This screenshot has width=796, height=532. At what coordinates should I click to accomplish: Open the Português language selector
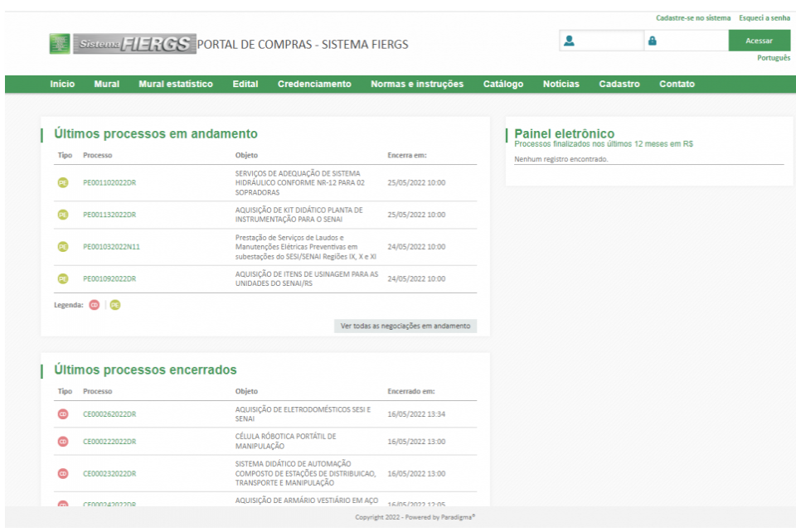[x=774, y=58]
